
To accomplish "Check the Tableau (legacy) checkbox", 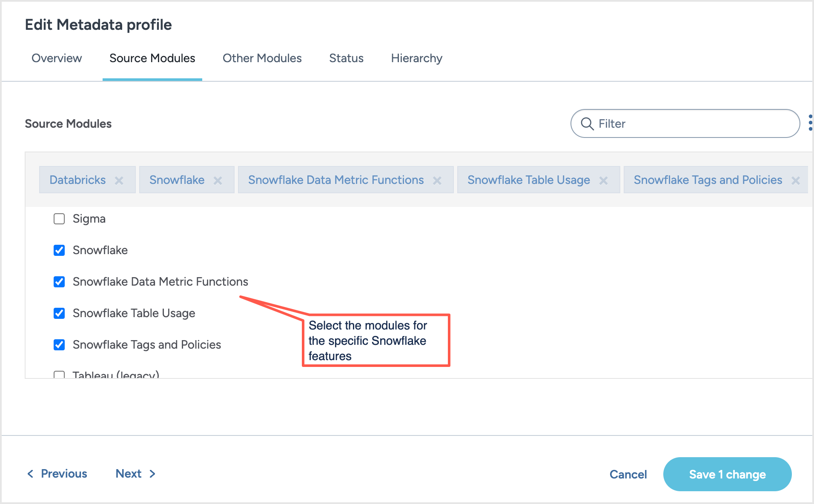I will (59, 375).
